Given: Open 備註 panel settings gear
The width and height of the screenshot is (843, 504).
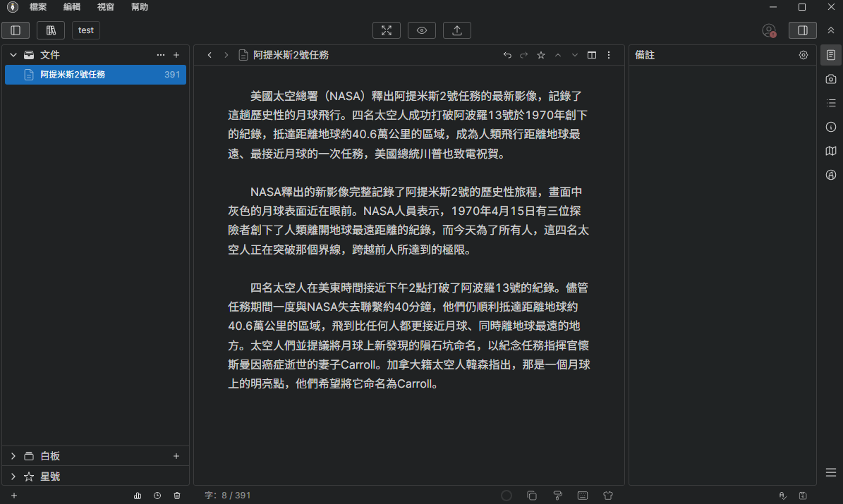Looking at the screenshot, I should [803, 55].
